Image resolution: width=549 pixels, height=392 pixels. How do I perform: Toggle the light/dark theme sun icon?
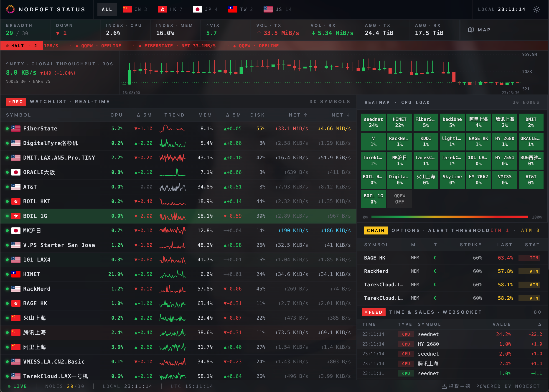tap(536, 9)
